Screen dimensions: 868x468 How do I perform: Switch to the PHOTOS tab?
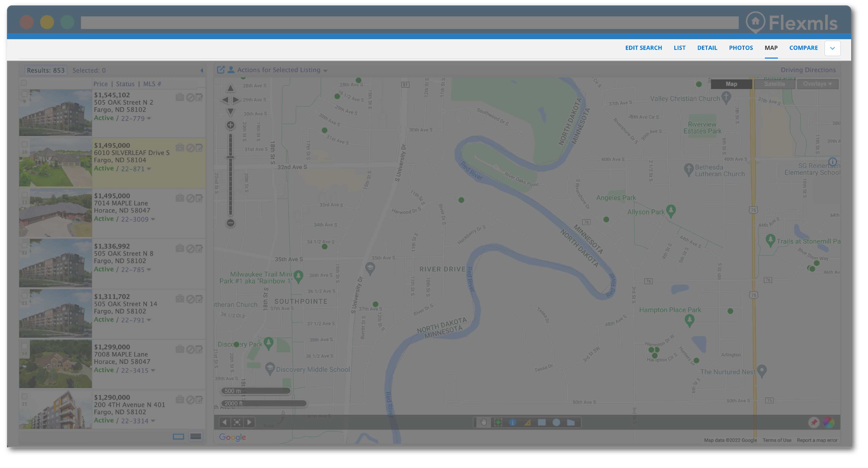point(741,48)
